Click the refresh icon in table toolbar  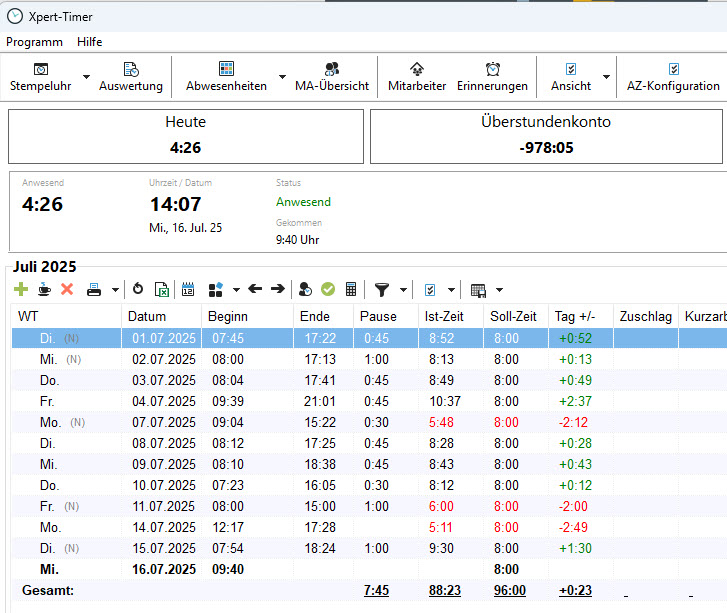click(x=138, y=289)
